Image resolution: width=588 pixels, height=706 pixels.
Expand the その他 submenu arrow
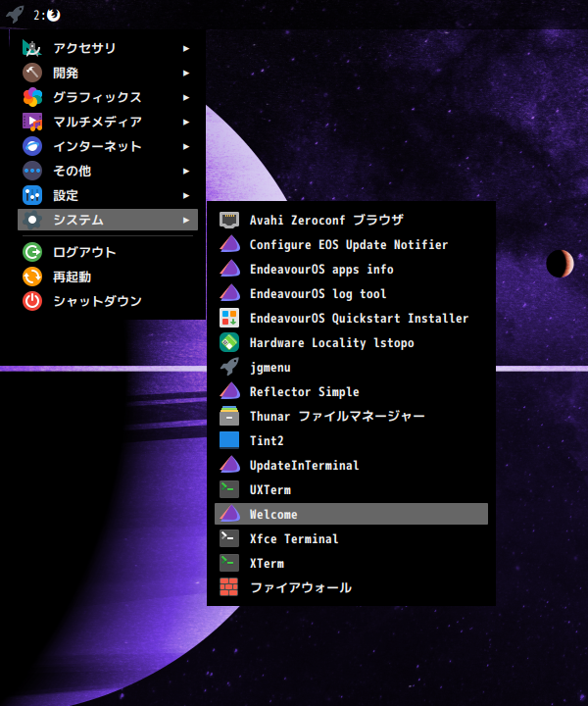pos(186,171)
